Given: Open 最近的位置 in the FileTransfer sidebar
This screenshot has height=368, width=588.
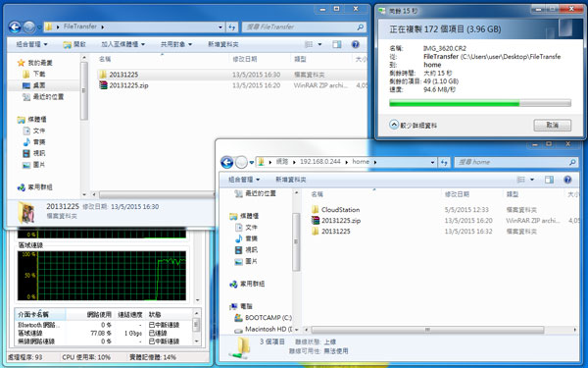Looking at the screenshot, I should 43,96.
